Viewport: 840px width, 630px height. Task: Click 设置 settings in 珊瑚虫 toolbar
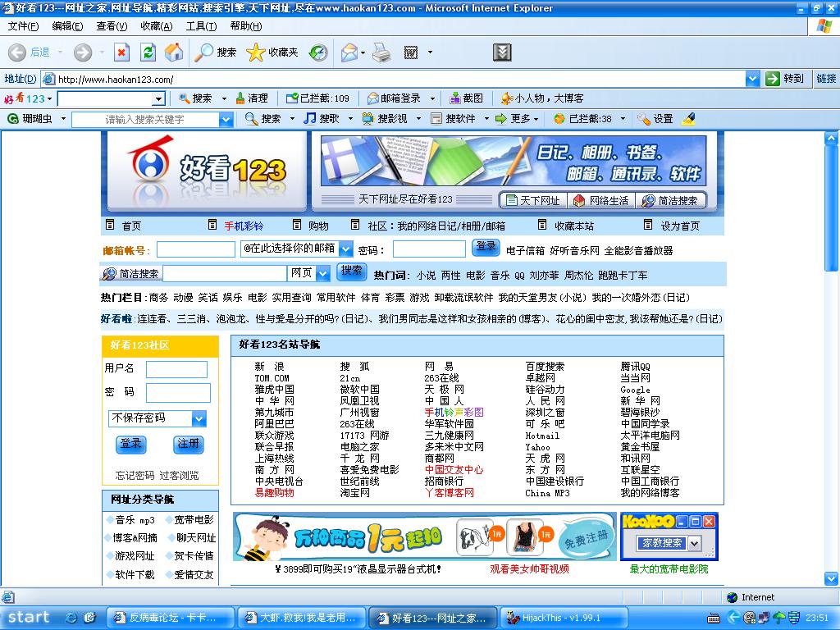coord(655,118)
